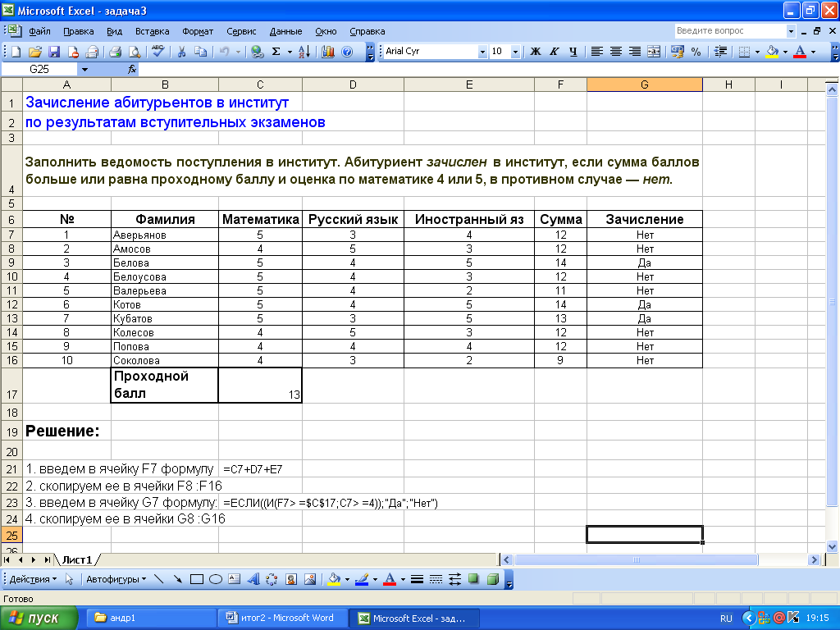
Task: Increase indent using the indent icon
Action: point(720,52)
